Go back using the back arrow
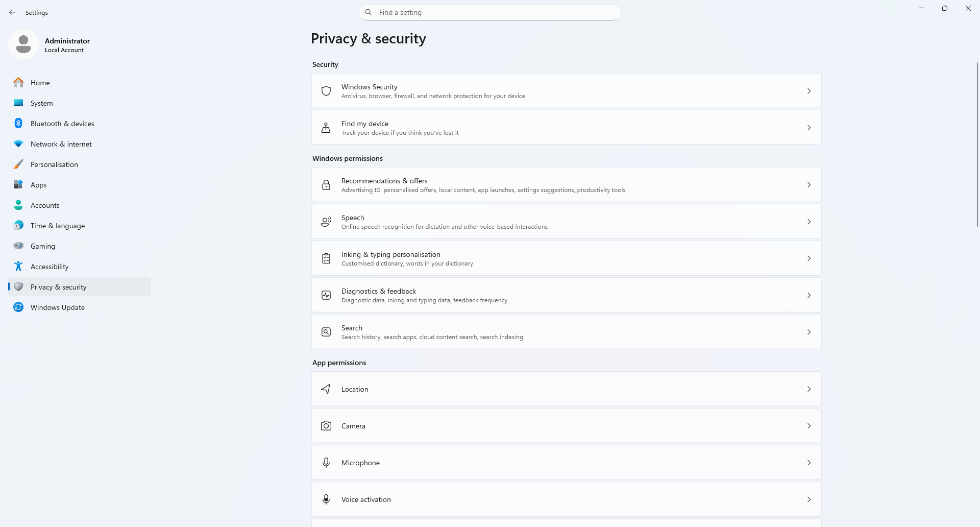Screen dimensions: 980x527 pos(12,12)
